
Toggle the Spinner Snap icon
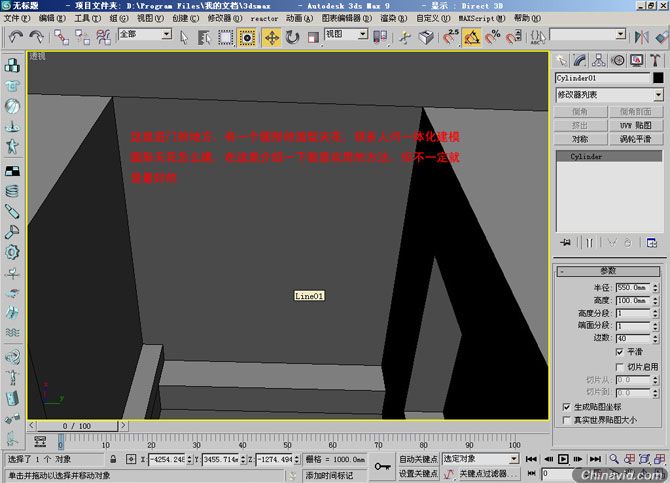(514, 37)
